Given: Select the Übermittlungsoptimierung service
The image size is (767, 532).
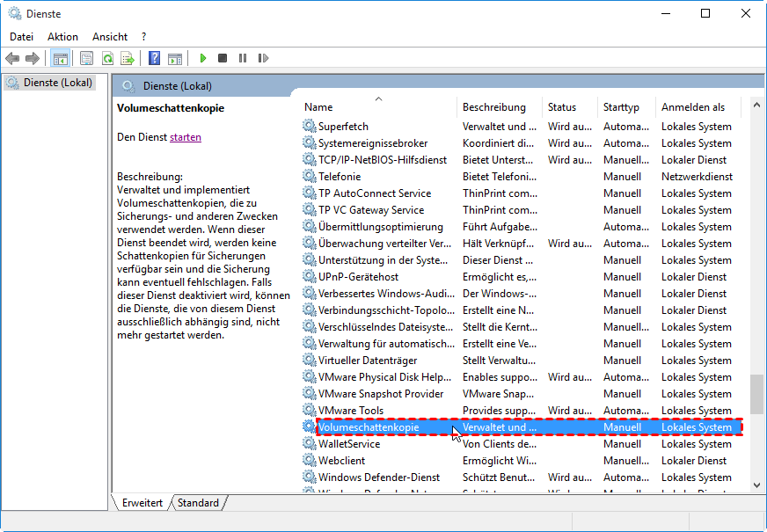Looking at the screenshot, I should click(522, 226).
